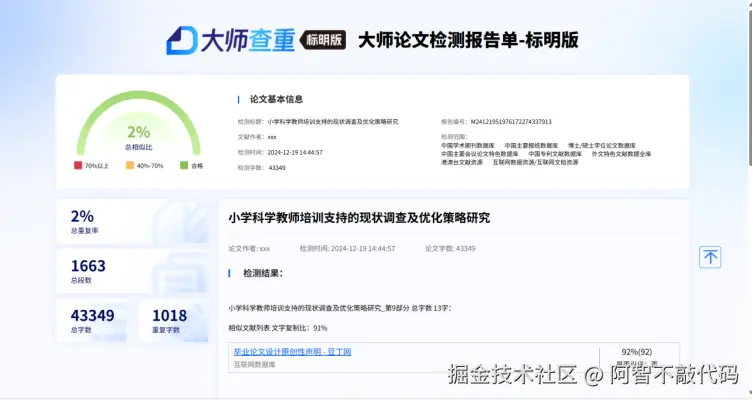The image size is (753, 400).
Task: Click the 43349 总字数 card
Action: click(x=91, y=320)
